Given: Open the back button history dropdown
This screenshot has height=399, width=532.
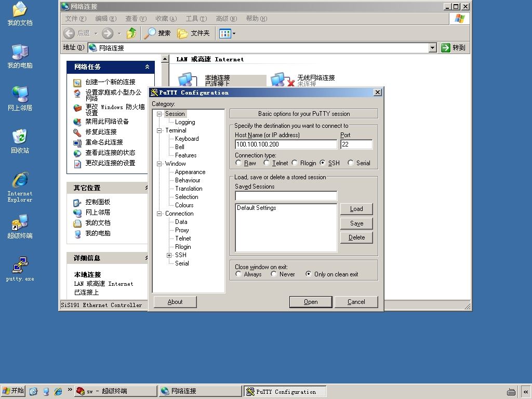Looking at the screenshot, I should coord(96,34).
